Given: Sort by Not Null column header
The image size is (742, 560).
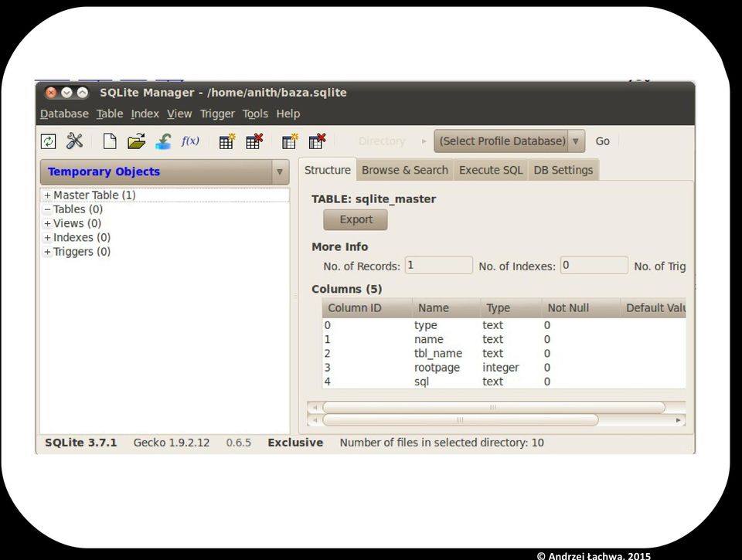Looking at the screenshot, I should click(580, 308).
